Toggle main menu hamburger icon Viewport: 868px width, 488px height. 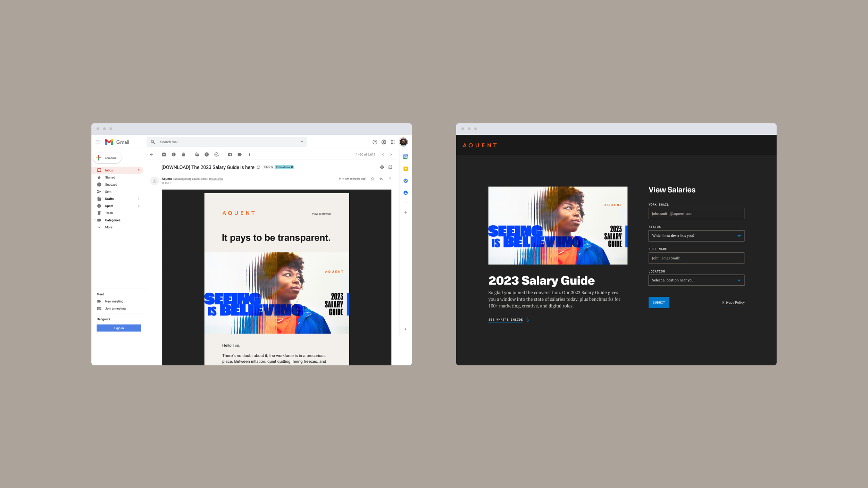(98, 142)
